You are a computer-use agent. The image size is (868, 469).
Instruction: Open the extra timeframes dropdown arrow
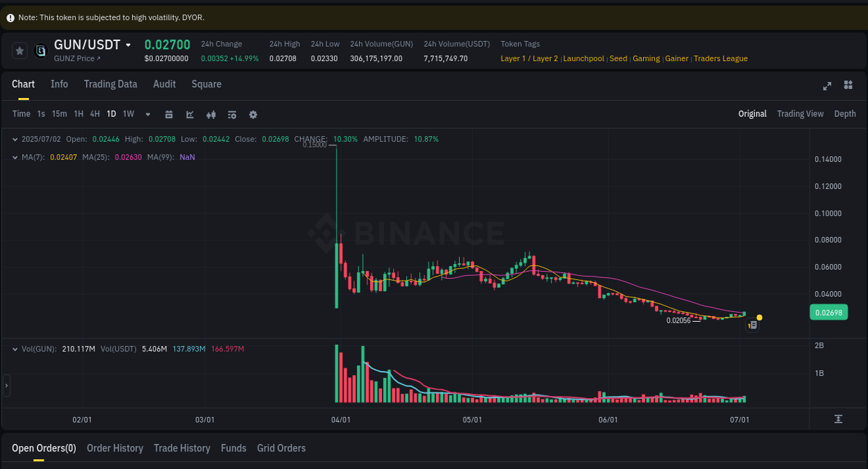click(147, 114)
